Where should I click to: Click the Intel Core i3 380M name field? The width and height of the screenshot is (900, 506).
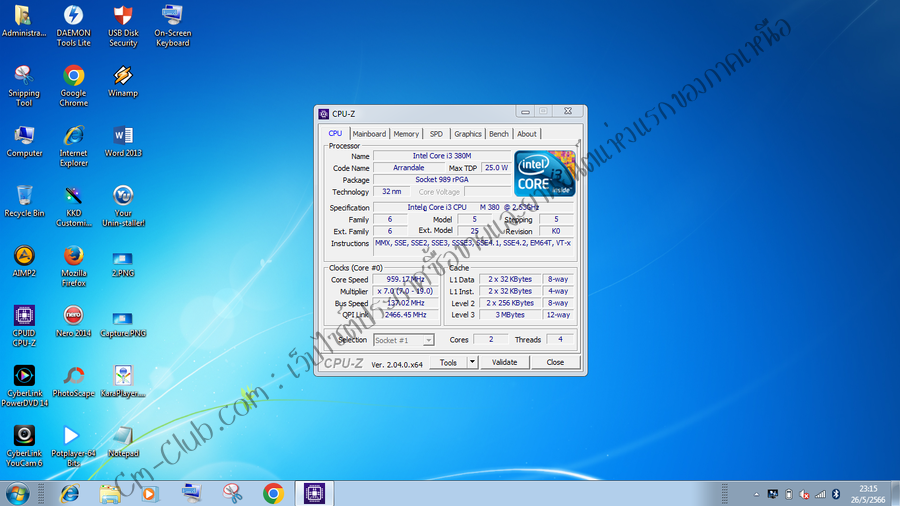[442, 156]
